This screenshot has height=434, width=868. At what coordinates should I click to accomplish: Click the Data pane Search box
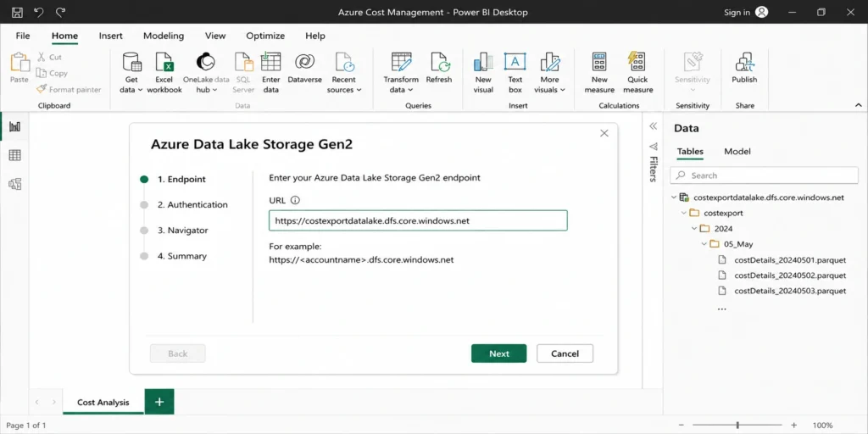coord(764,175)
